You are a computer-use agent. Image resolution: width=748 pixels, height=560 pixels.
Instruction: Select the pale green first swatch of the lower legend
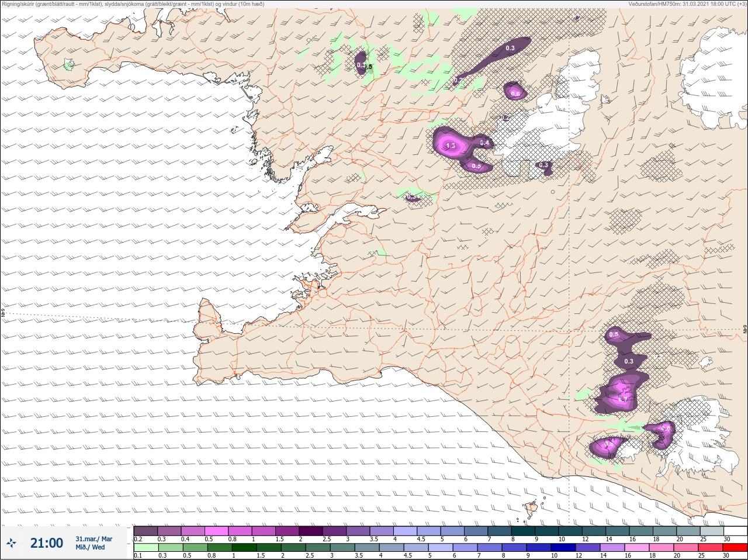[146, 548]
